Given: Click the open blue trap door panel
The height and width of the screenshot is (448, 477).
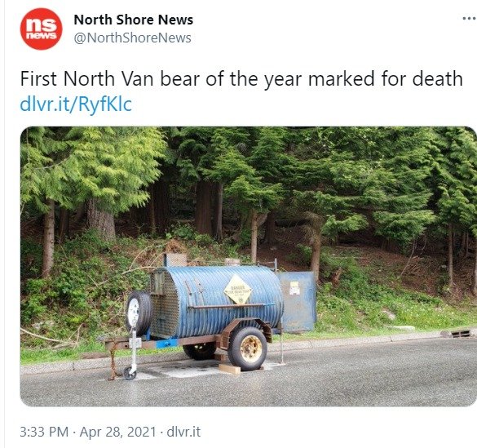Looking at the screenshot, I should (x=297, y=301).
